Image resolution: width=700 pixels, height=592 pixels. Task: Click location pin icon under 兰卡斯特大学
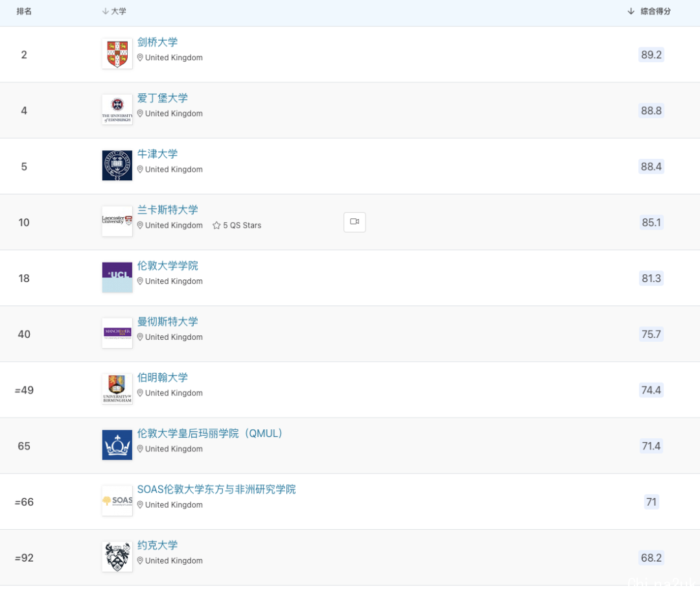coord(140,226)
